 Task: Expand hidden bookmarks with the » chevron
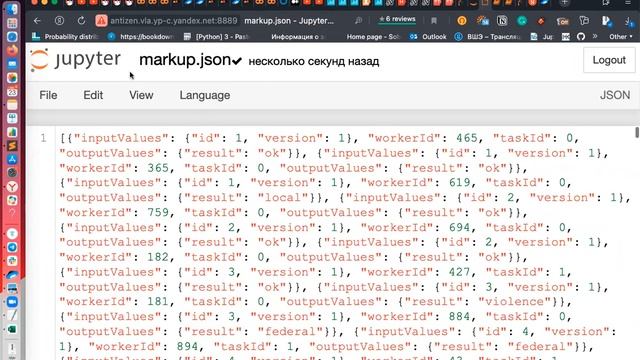(595, 36)
